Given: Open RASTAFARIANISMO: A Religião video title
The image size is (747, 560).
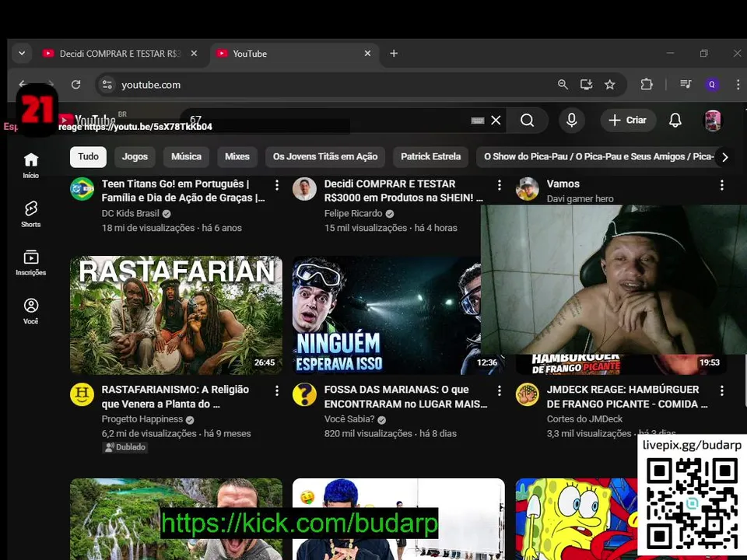Looking at the screenshot, I should 175,396.
